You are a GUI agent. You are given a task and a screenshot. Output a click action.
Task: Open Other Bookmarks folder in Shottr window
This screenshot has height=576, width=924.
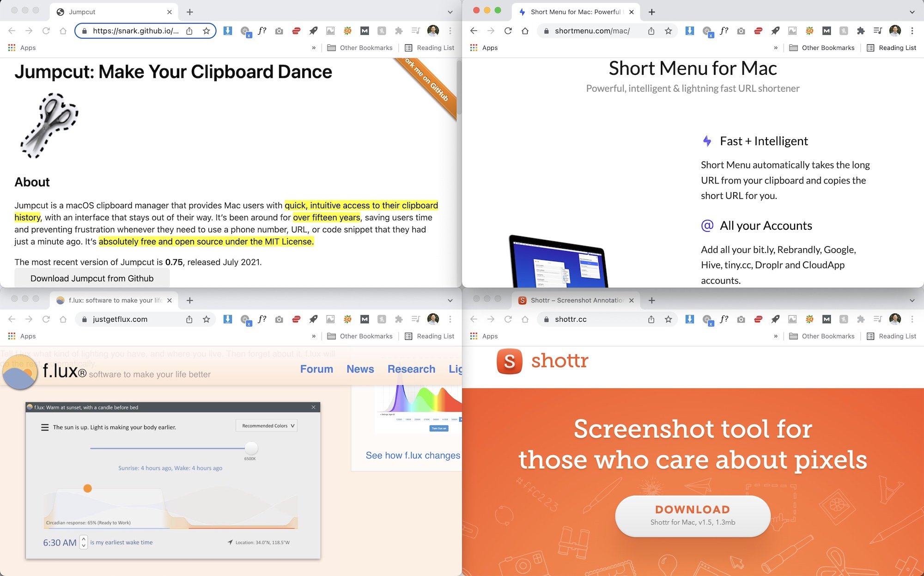pyautogui.click(x=822, y=336)
